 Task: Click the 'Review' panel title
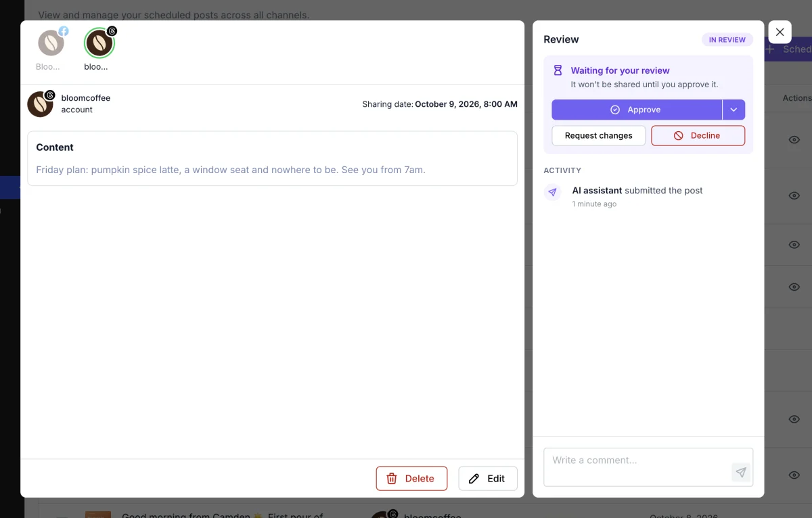561,39
